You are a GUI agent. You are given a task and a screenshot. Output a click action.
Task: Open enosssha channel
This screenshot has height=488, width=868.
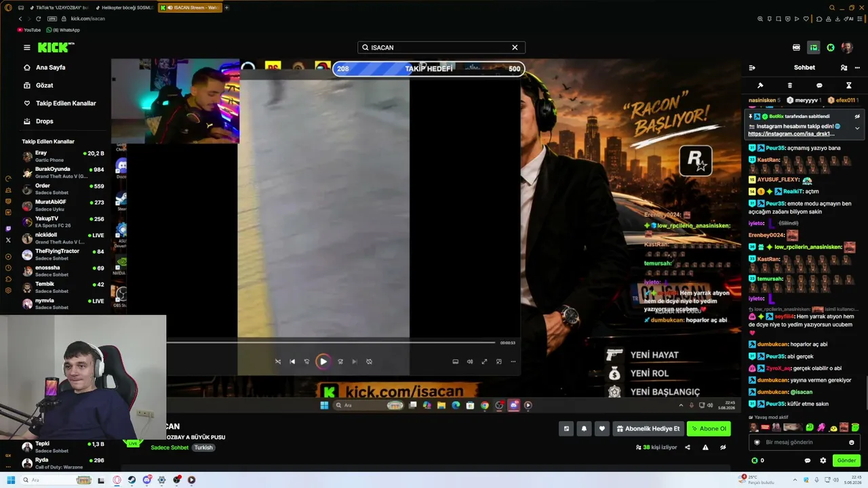[63, 271]
